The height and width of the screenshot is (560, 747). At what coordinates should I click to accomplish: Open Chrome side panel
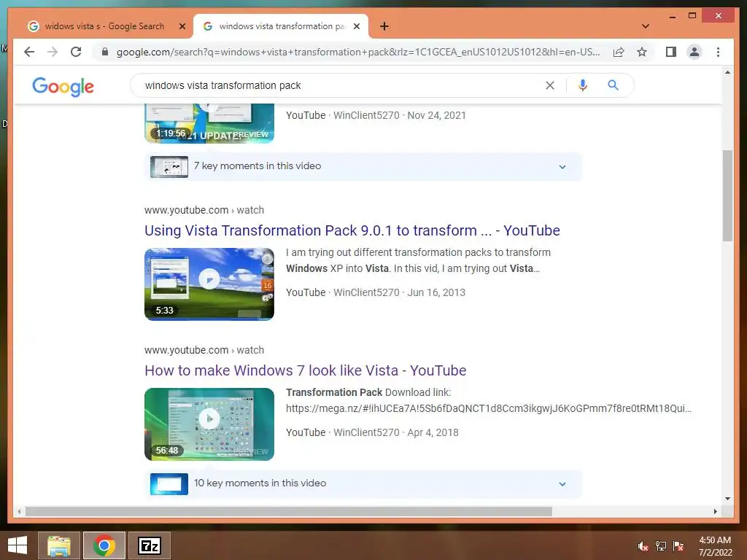coord(671,52)
